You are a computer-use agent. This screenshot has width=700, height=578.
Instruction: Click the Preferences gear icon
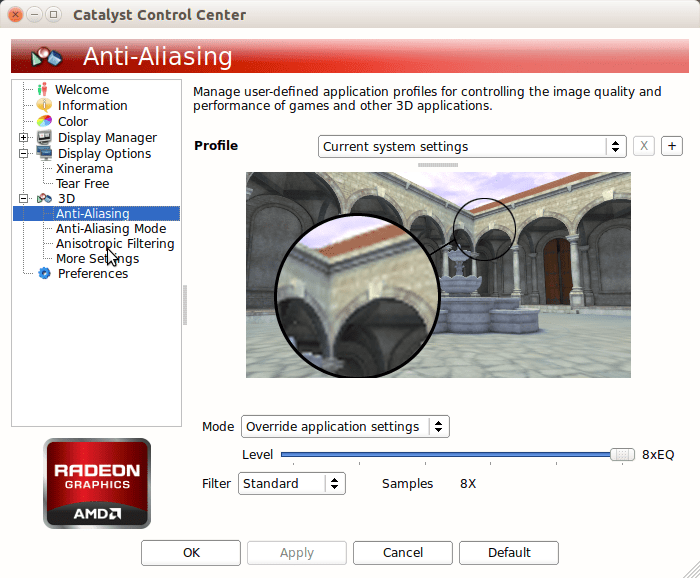point(44,273)
